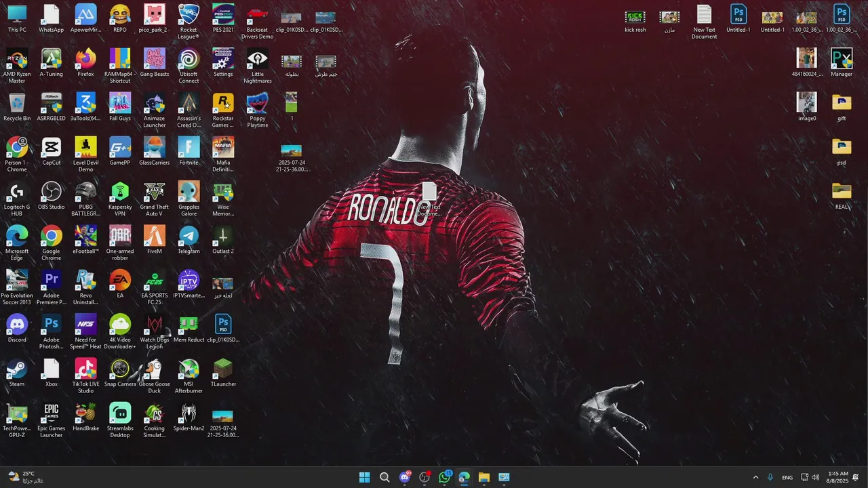The image size is (868, 488).
Task: Launch TLauncher Minecraft icon
Action: (x=223, y=373)
